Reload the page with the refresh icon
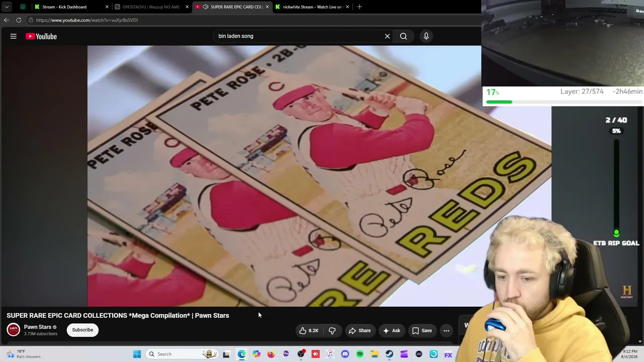The height and width of the screenshot is (362, 644). 19,20
